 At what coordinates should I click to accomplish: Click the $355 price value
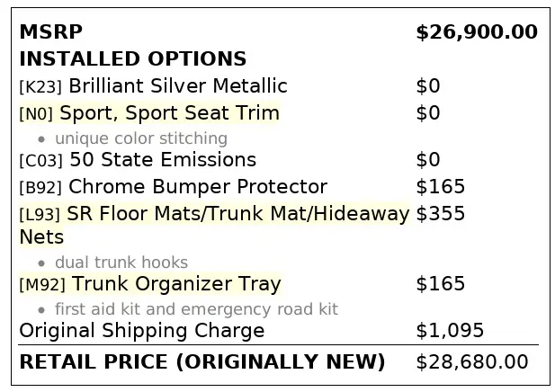pyautogui.click(x=441, y=213)
